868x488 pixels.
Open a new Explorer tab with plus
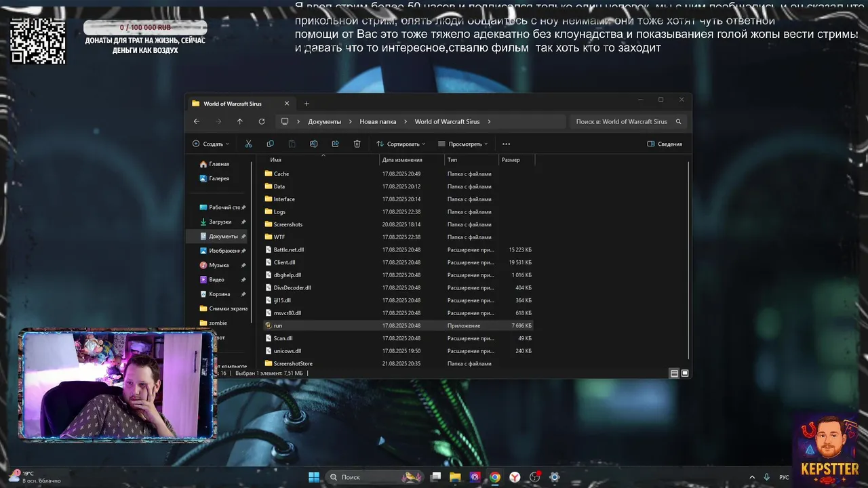point(307,104)
